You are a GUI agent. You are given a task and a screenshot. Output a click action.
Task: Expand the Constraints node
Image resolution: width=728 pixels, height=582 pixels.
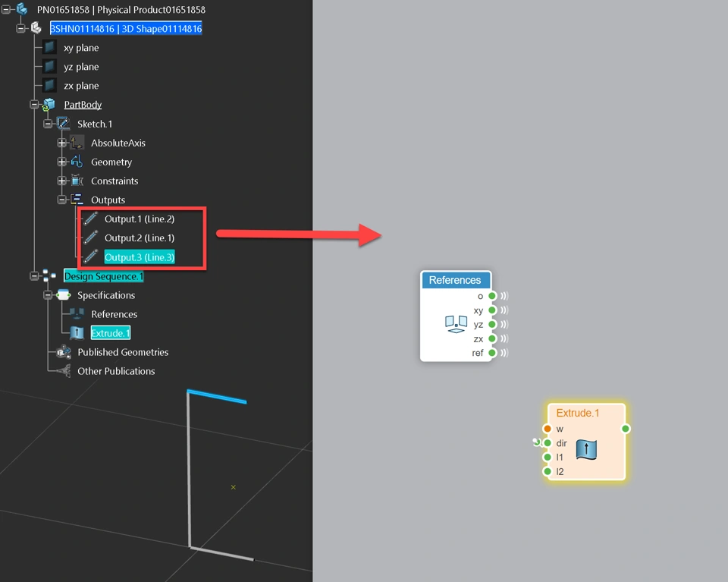coord(61,181)
